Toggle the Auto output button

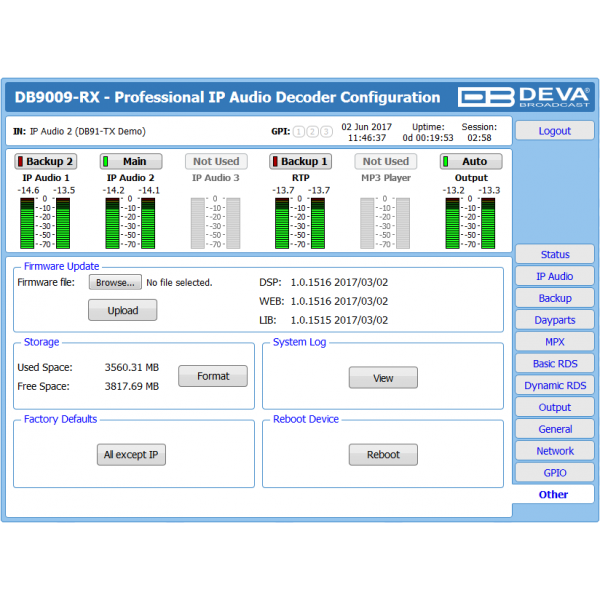coord(471,161)
